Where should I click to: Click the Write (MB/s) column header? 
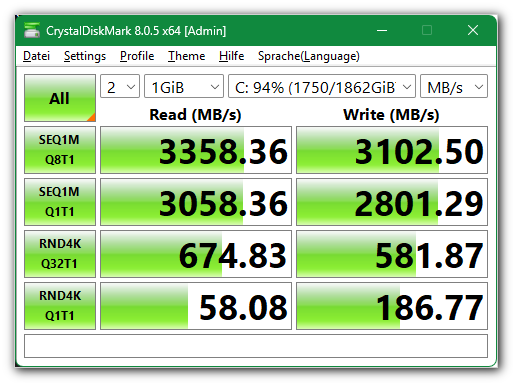(391, 115)
